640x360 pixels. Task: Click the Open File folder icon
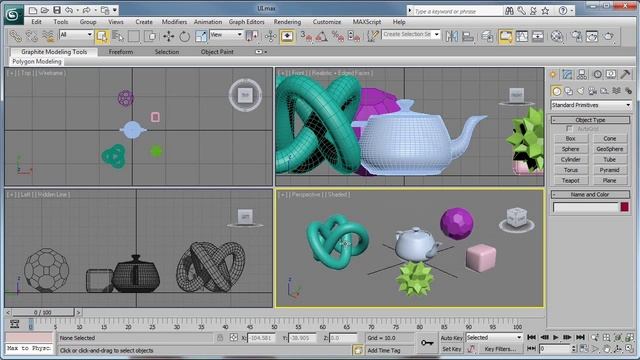tap(45, 10)
